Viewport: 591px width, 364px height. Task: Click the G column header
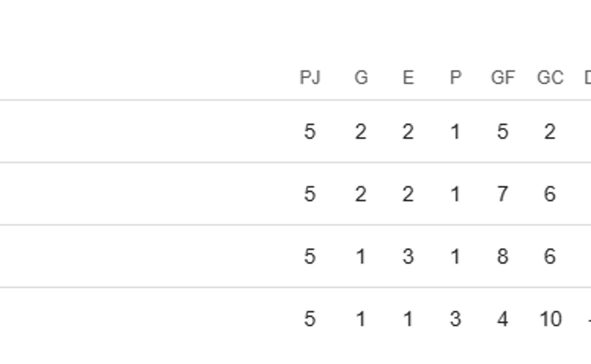pyautogui.click(x=361, y=78)
